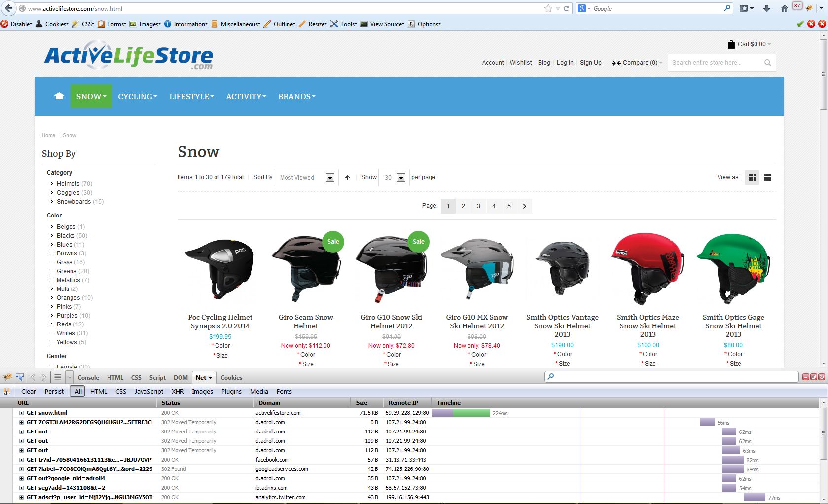Switch to Firebug DOM tab

tap(180, 378)
